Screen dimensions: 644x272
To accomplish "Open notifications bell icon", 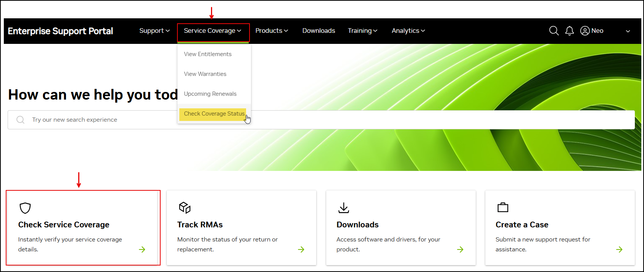I will pos(570,31).
